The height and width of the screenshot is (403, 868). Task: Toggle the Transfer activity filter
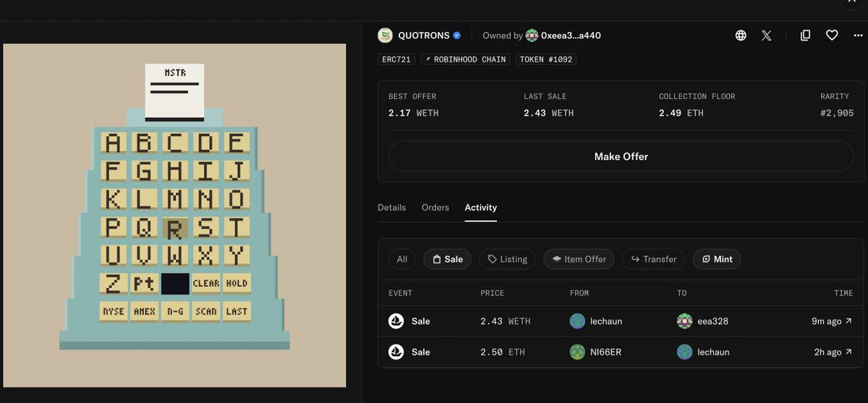point(654,259)
